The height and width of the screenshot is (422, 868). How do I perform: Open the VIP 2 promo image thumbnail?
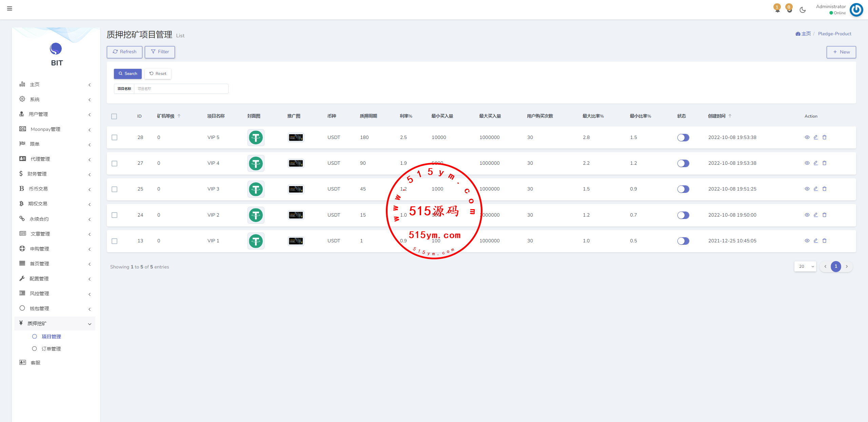point(296,215)
